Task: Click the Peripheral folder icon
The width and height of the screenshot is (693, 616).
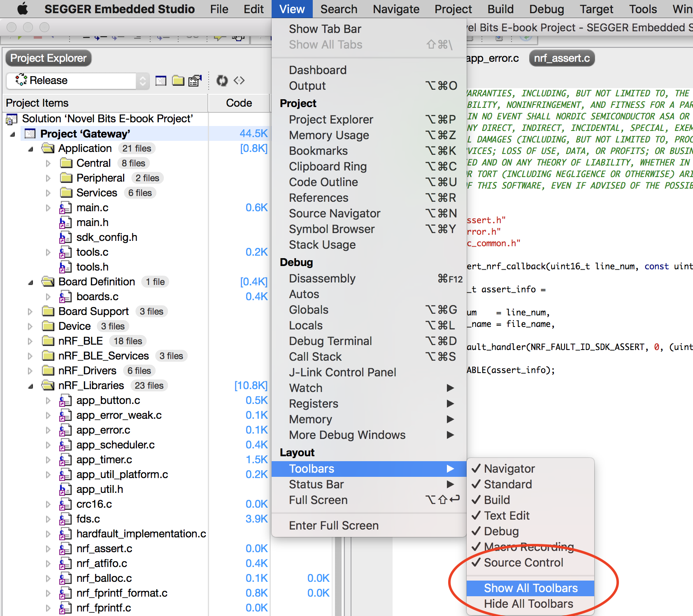Action: coord(66,178)
